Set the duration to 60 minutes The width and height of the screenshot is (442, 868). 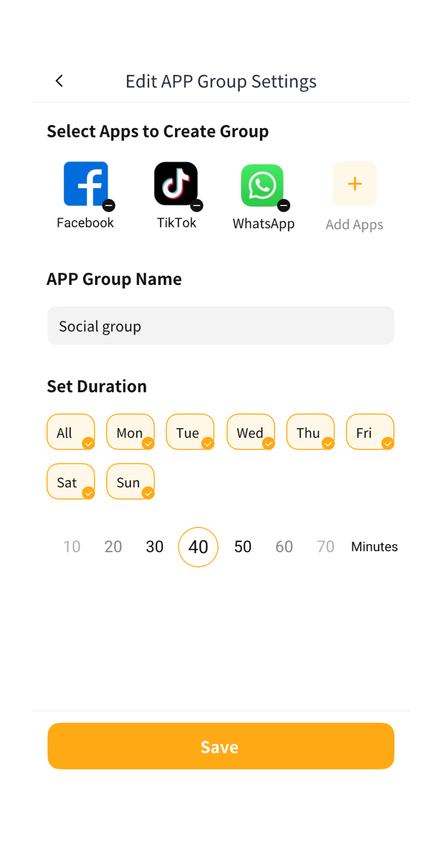point(284,547)
